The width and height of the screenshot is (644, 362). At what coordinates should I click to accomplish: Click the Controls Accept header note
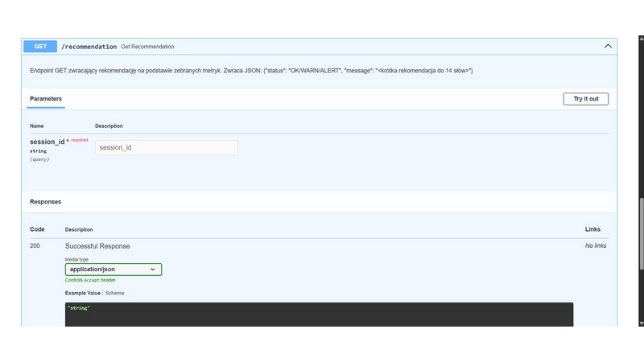[91, 280]
